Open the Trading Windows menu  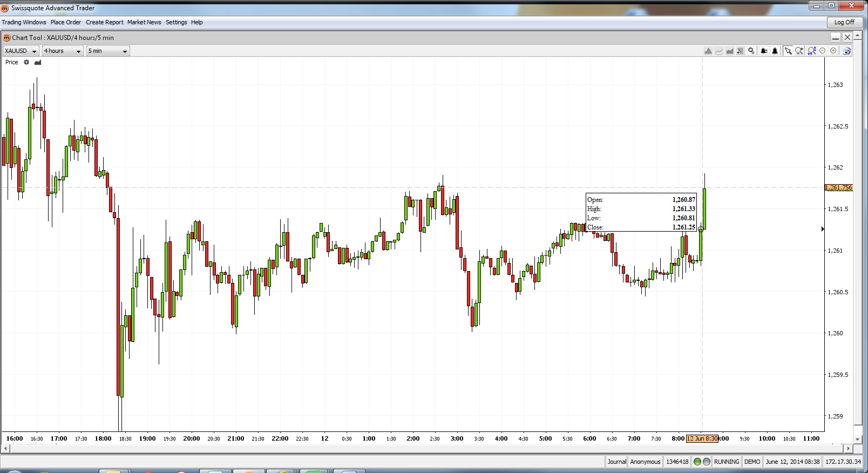tap(24, 22)
